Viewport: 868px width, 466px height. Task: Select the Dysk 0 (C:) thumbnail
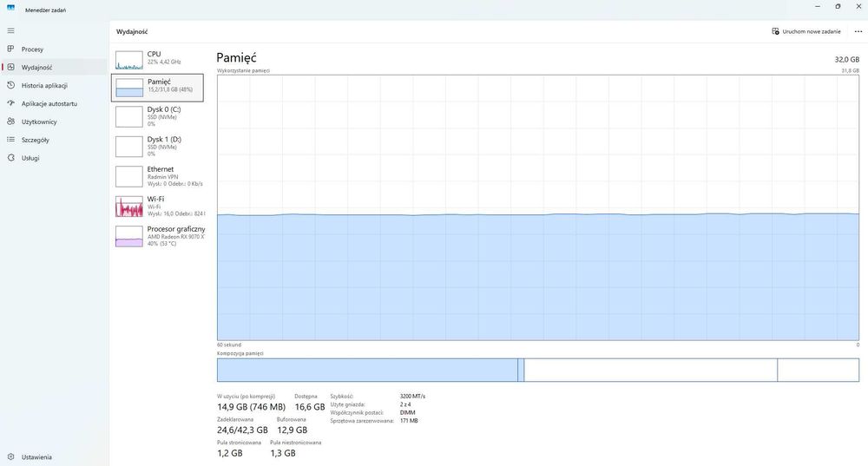129,117
